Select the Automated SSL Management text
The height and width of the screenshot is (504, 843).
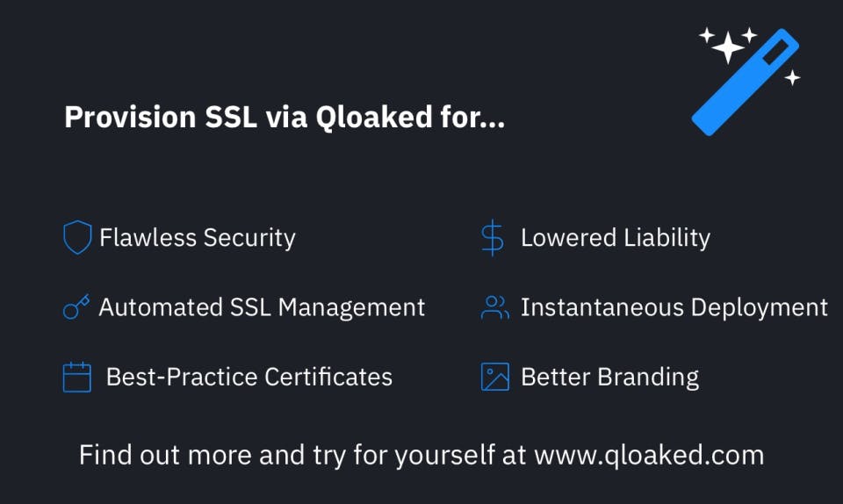pos(262,307)
